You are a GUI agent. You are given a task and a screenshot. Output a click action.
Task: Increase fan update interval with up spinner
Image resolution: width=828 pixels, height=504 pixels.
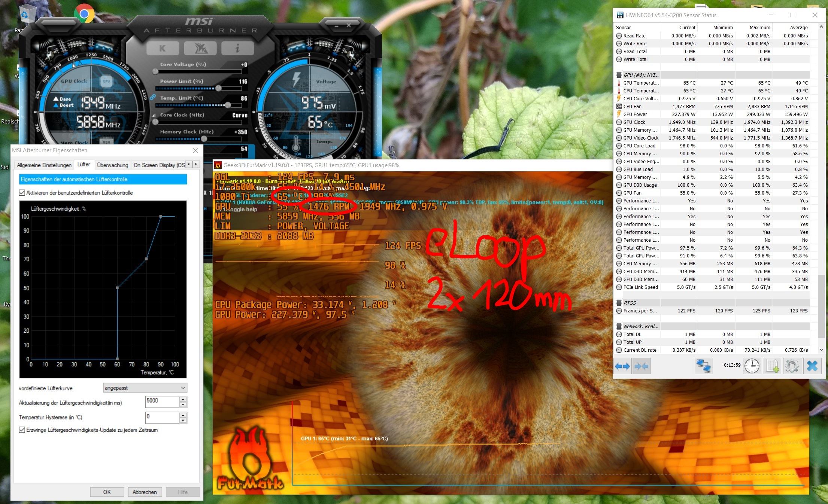pyautogui.click(x=183, y=400)
